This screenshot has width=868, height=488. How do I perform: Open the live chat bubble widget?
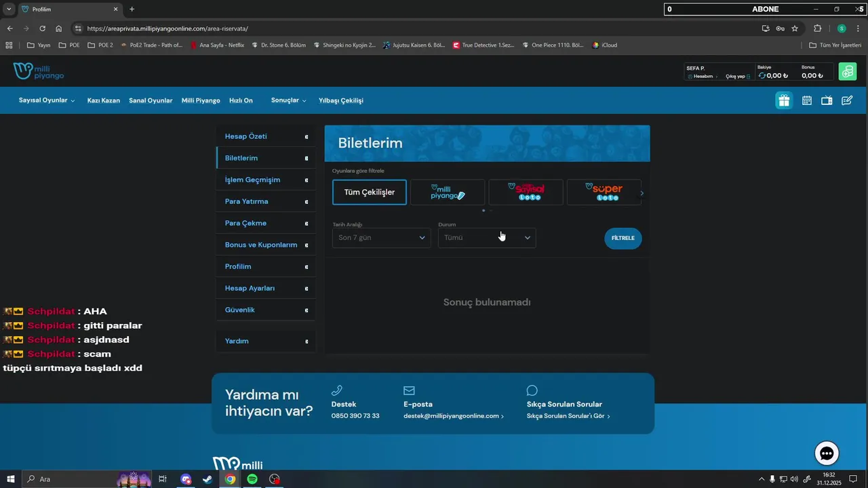click(827, 453)
